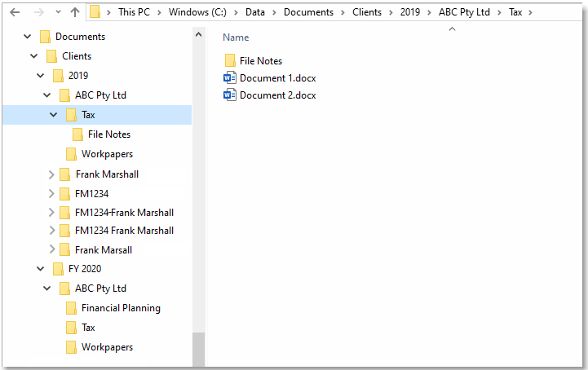Select FY 2020 folder in tree
Image resolution: width=588 pixels, height=370 pixels.
pos(85,268)
